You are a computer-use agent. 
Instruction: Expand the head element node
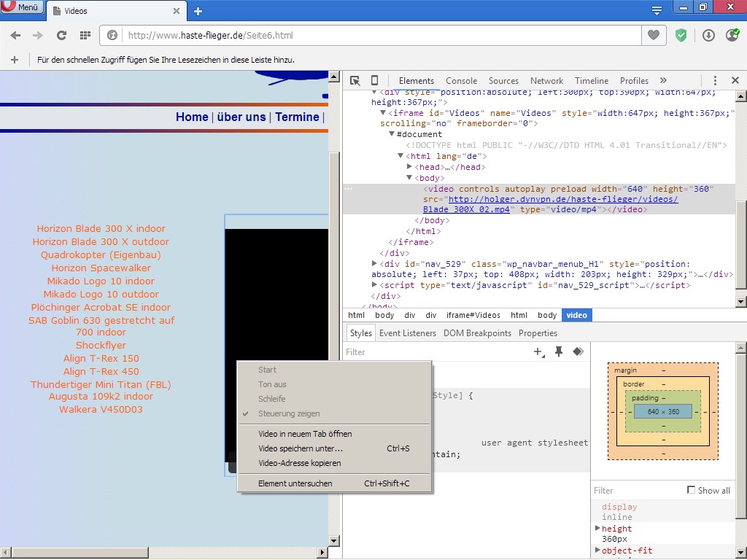coord(409,167)
